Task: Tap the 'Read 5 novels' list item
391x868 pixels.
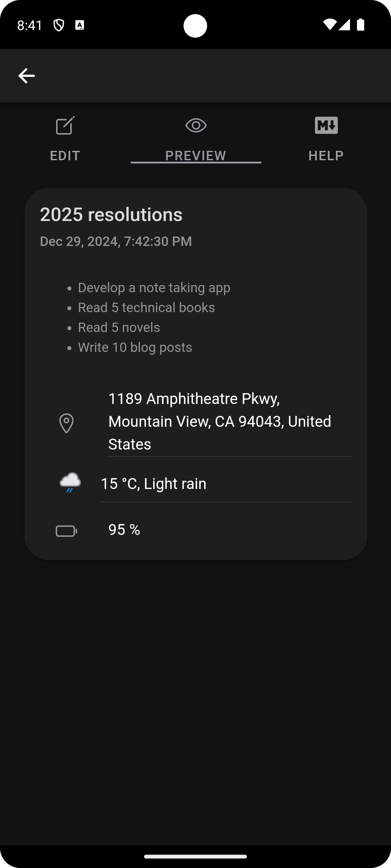Action: (x=119, y=328)
